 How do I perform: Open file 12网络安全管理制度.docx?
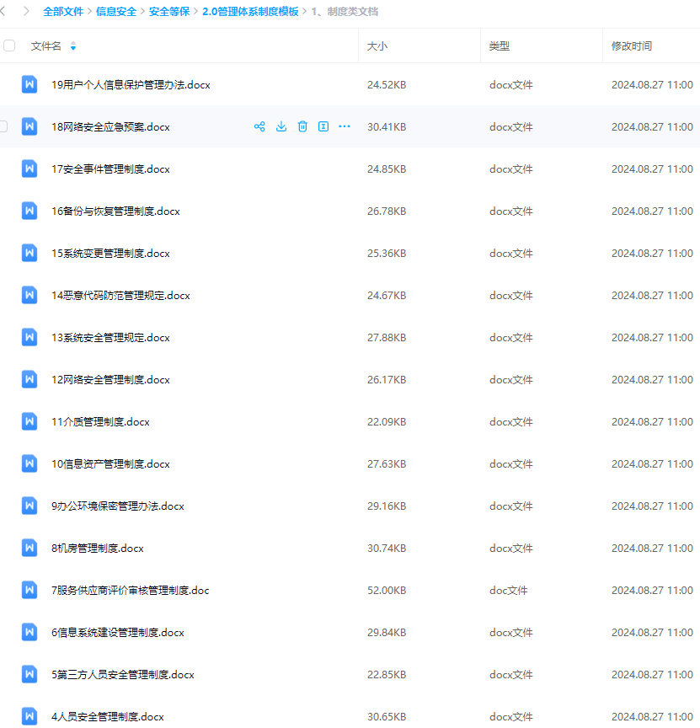pos(110,379)
